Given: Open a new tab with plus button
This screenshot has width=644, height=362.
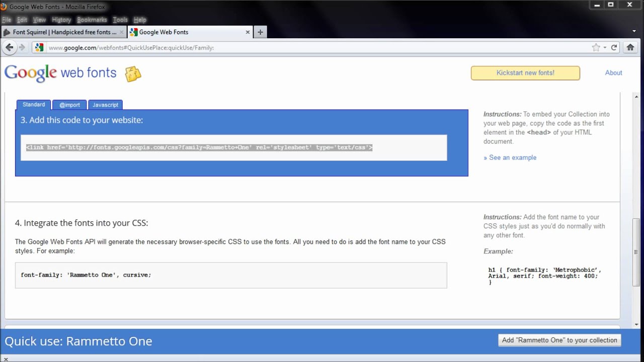Looking at the screenshot, I should click(x=260, y=32).
